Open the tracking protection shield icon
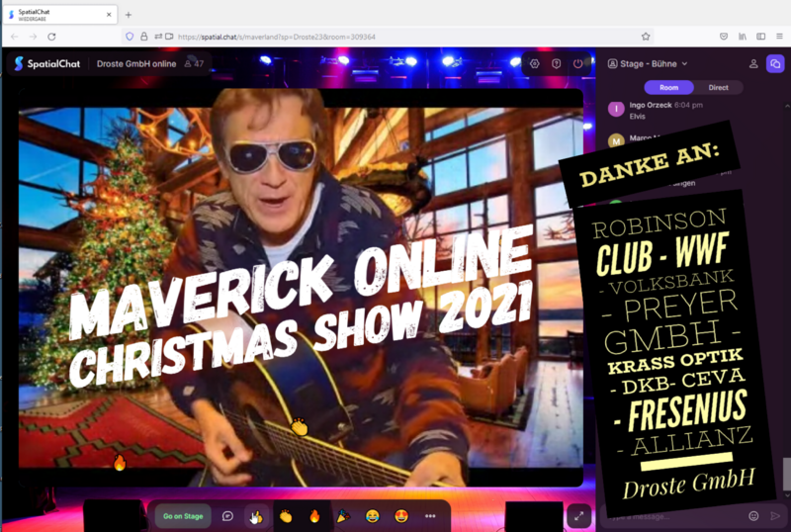Image resolution: width=791 pixels, height=532 pixels. click(x=130, y=37)
